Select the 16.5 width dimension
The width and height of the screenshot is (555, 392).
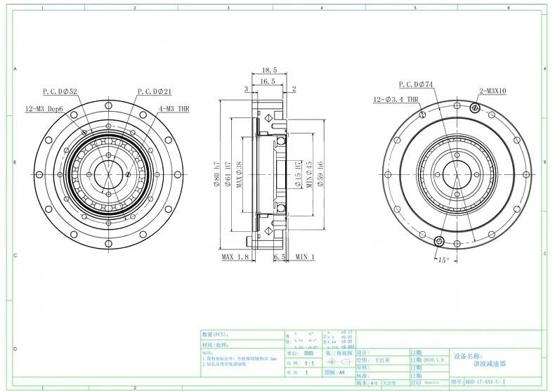pos(268,82)
